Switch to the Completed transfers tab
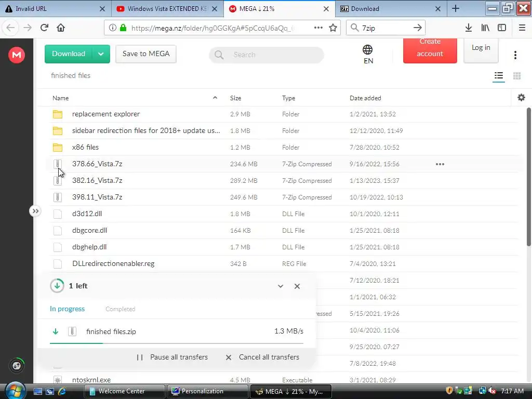The width and height of the screenshot is (532, 399). click(121, 309)
